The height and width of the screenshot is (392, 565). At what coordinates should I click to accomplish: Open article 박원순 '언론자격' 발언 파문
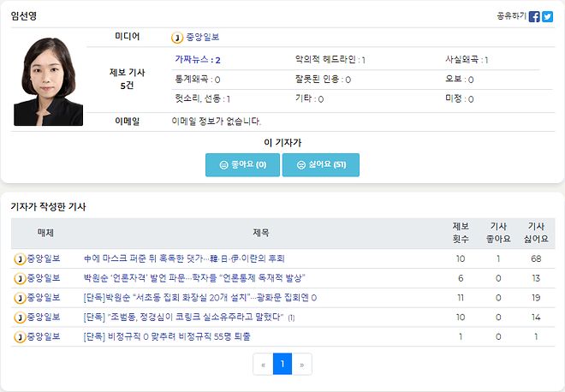pos(194,278)
